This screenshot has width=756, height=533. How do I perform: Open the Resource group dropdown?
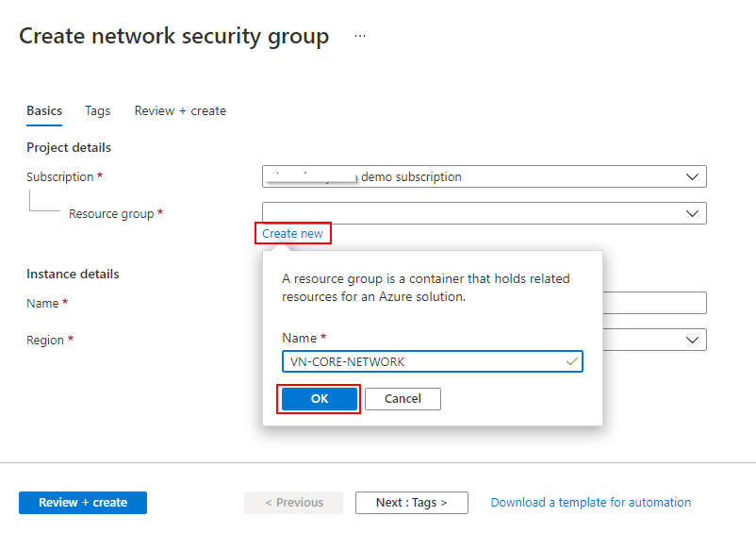tap(484, 213)
